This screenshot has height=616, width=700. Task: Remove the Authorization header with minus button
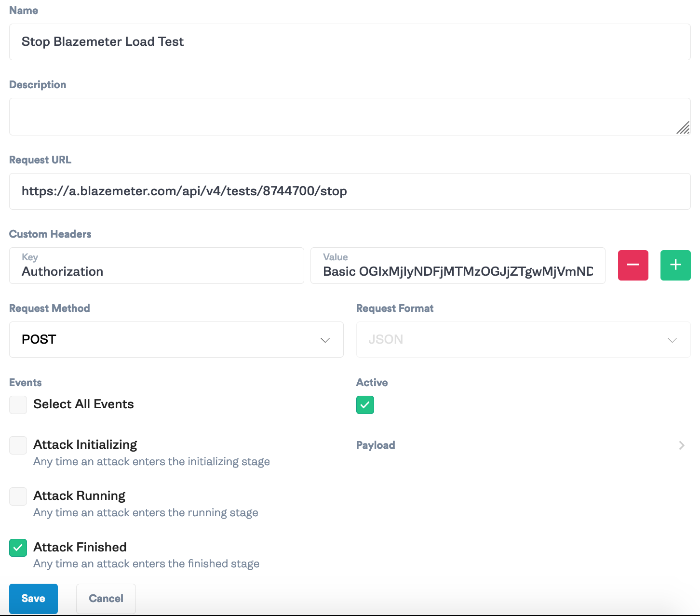[633, 265]
